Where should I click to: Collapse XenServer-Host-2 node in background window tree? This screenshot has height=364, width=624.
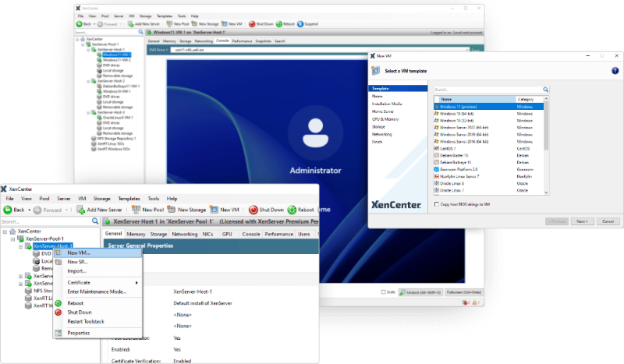(x=88, y=81)
